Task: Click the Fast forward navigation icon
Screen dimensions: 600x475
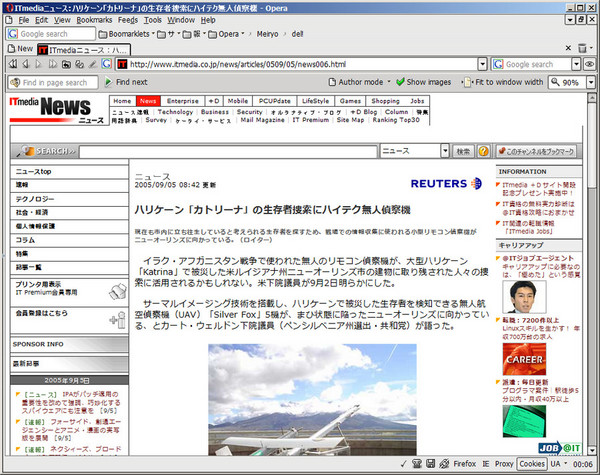Action: pos(52,64)
